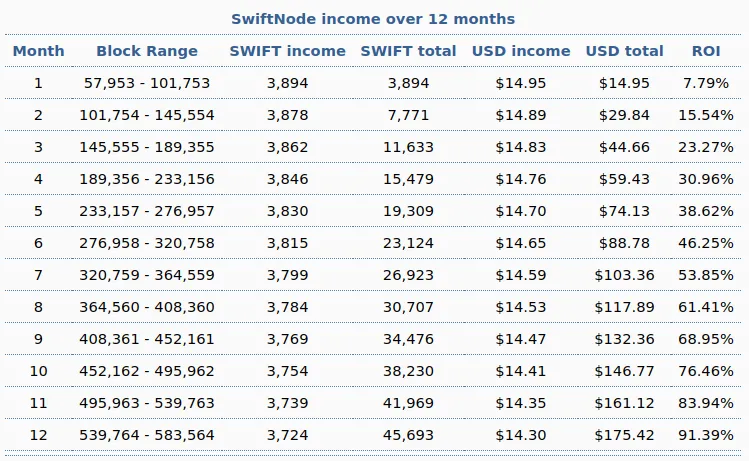
Task: Click USD total value '$103.36'
Action: tap(624, 275)
